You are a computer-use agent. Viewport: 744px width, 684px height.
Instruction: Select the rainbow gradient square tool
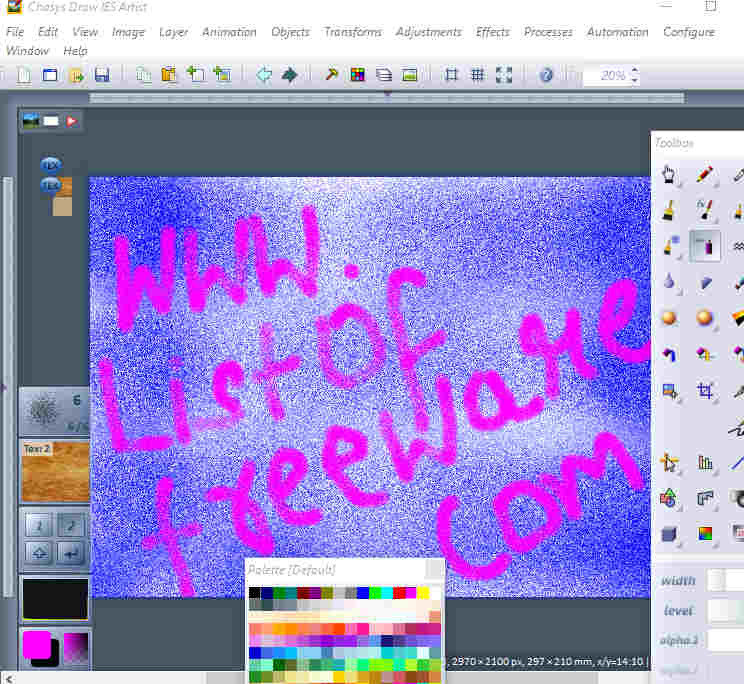pyautogui.click(x=705, y=534)
